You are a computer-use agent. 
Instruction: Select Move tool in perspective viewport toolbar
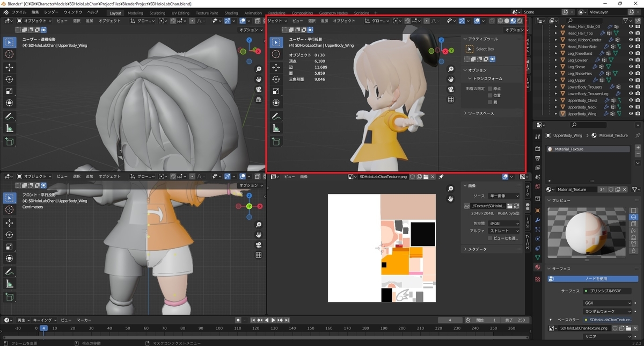click(9, 67)
